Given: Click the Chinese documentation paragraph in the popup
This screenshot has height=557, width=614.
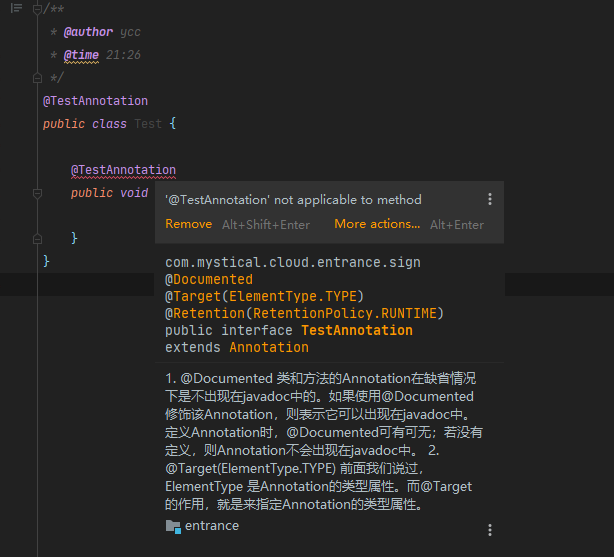Looking at the screenshot, I should tap(323, 441).
